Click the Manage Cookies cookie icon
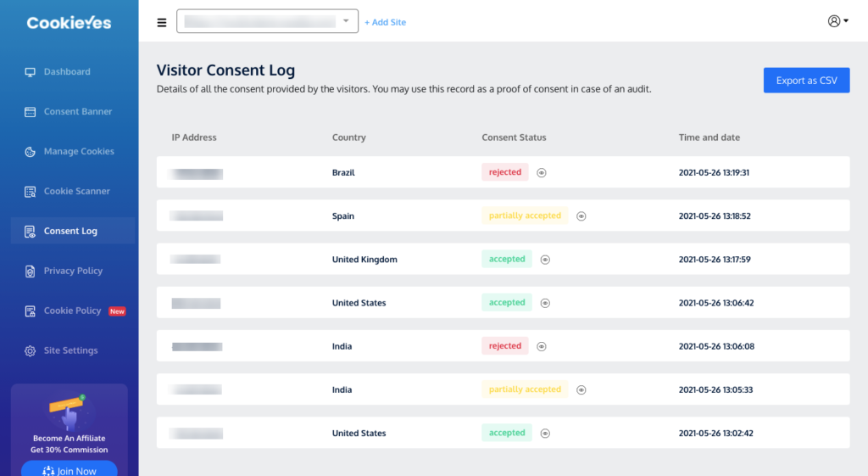This screenshot has height=476, width=868. click(x=30, y=152)
